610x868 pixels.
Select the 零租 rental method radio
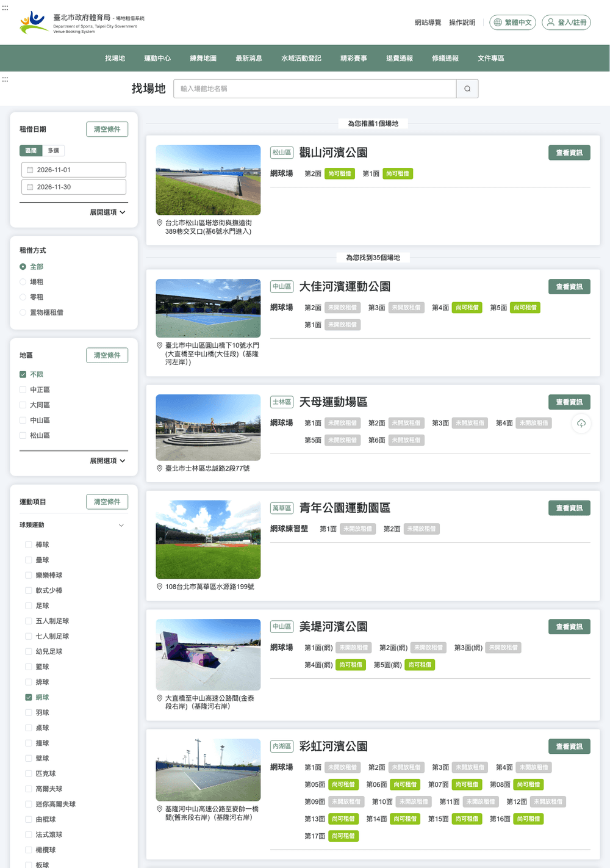coord(23,297)
